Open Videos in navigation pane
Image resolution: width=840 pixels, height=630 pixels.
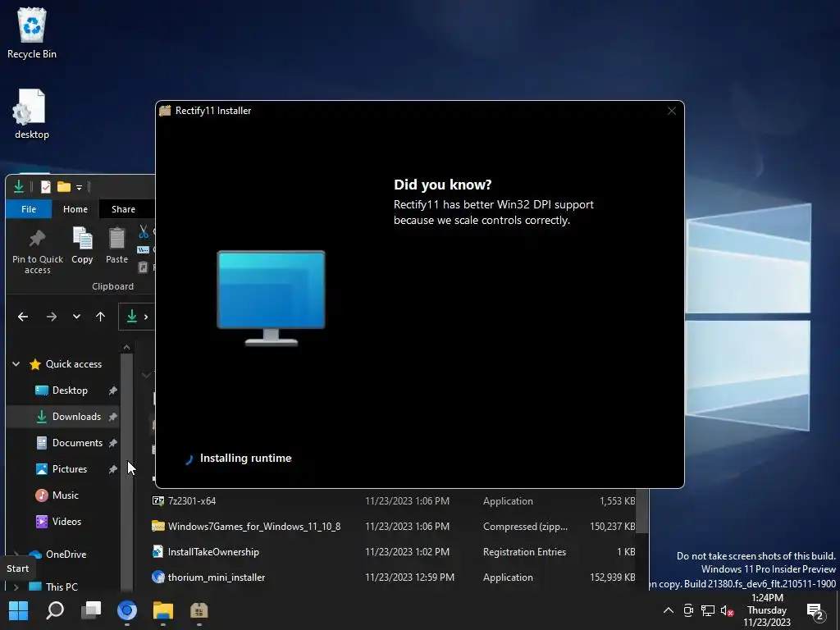pos(66,521)
